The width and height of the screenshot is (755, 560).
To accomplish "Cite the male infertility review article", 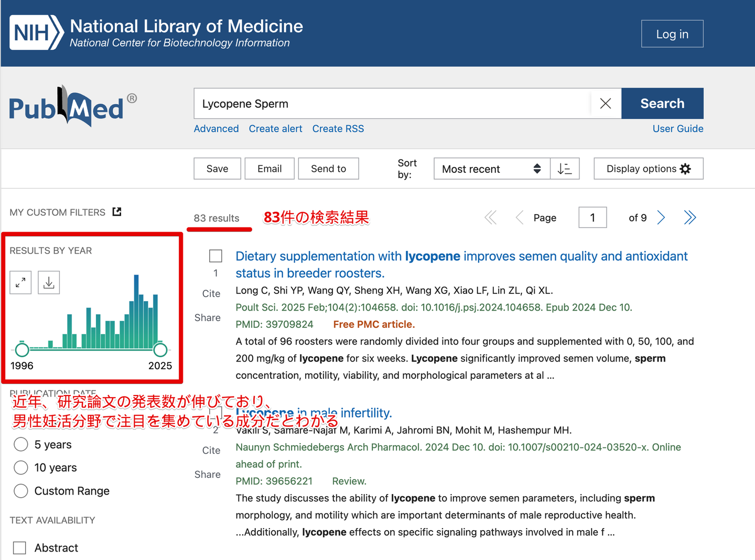I will coord(211,451).
